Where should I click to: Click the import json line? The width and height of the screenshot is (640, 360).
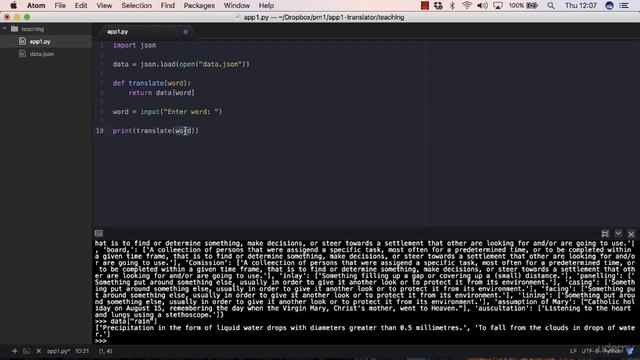click(x=134, y=45)
